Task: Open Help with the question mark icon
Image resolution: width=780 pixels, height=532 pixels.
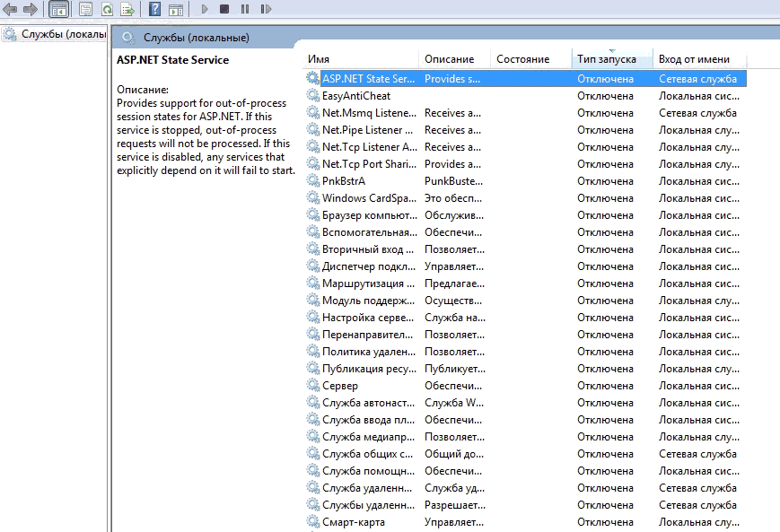Action: 154,9
